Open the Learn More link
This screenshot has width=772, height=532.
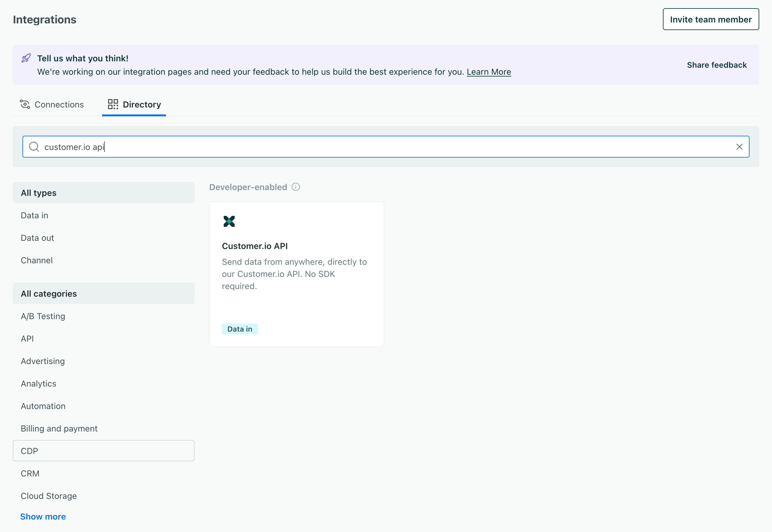pyautogui.click(x=489, y=72)
